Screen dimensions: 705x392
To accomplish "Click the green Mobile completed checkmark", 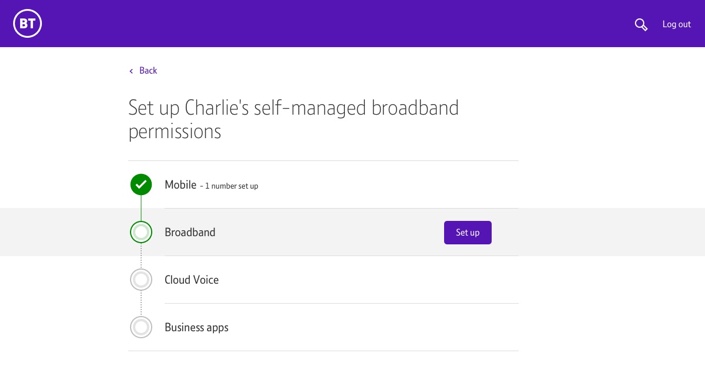I will 141,184.
